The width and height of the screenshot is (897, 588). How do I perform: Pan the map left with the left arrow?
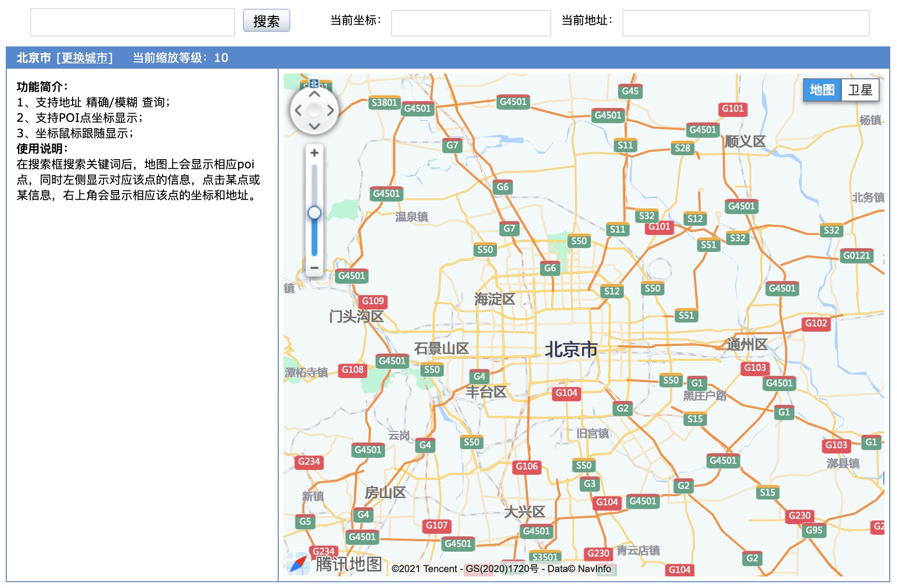(x=299, y=110)
